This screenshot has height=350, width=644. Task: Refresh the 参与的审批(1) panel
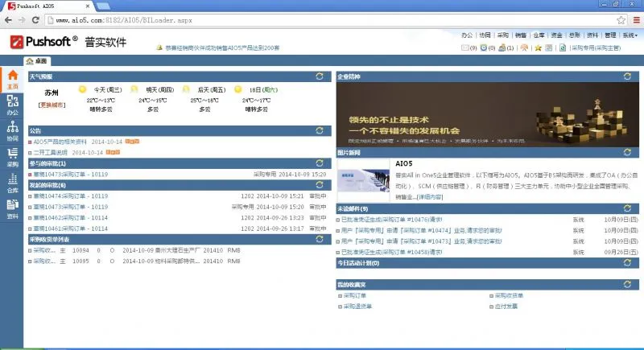click(x=319, y=163)
